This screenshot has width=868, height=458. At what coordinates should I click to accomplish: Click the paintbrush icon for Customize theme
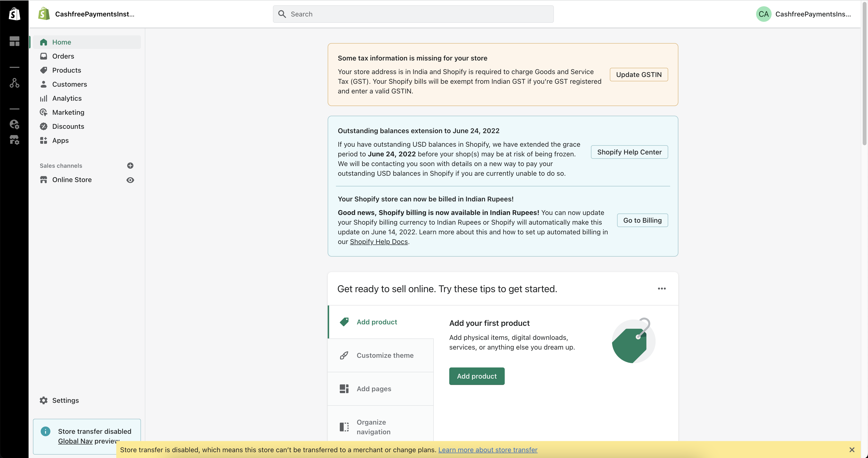point(344,355)
